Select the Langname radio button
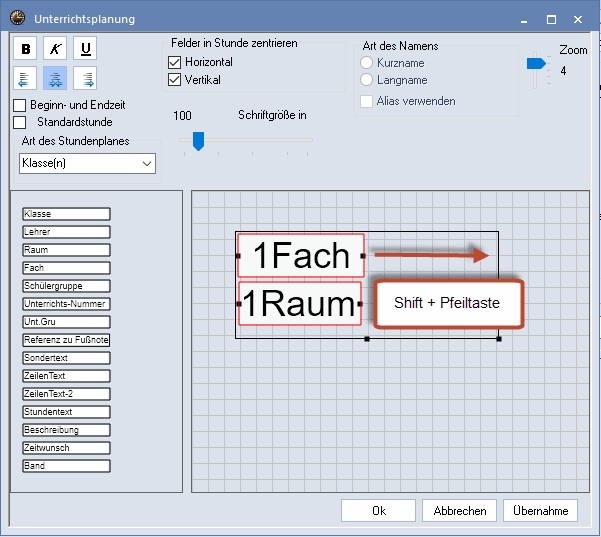 pyautogui.click(x=366, y=79)
